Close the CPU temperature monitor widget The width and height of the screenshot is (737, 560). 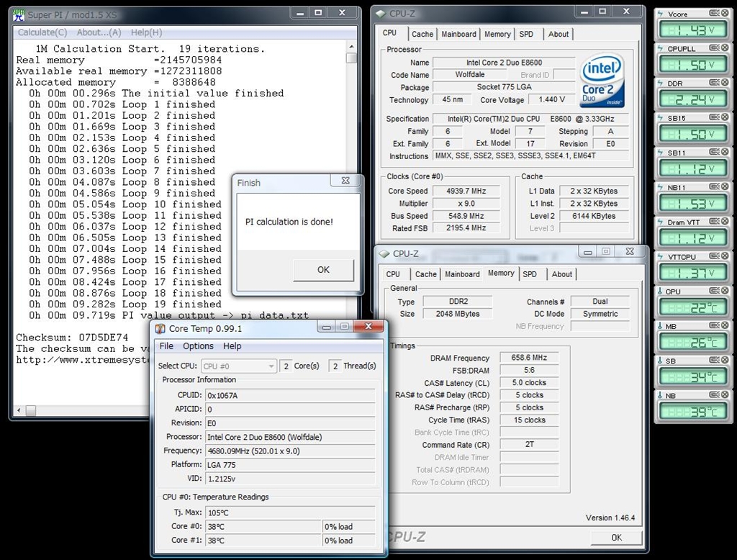724,292
